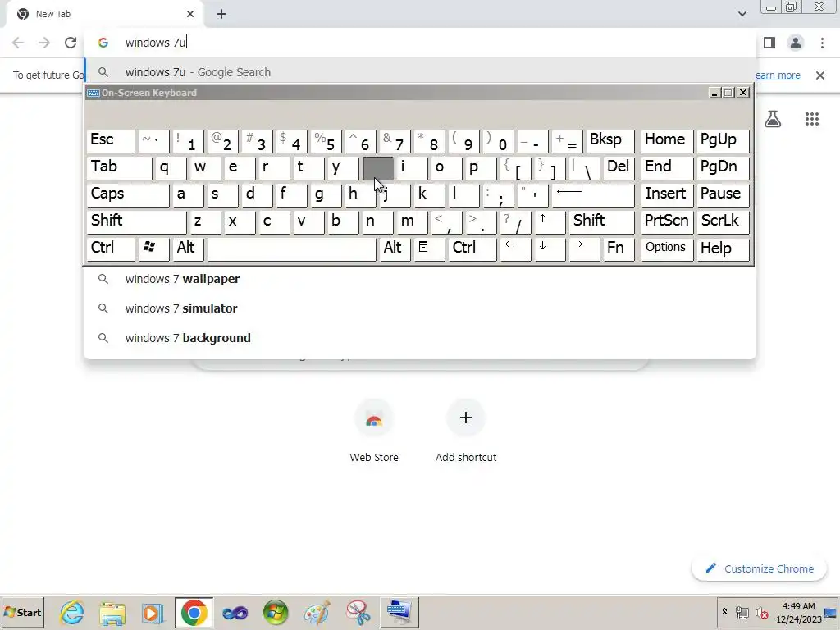Click right arrow key on On-Screen Keyboard
This screenshot has width=840, height=630.
[x=584, y=249]
